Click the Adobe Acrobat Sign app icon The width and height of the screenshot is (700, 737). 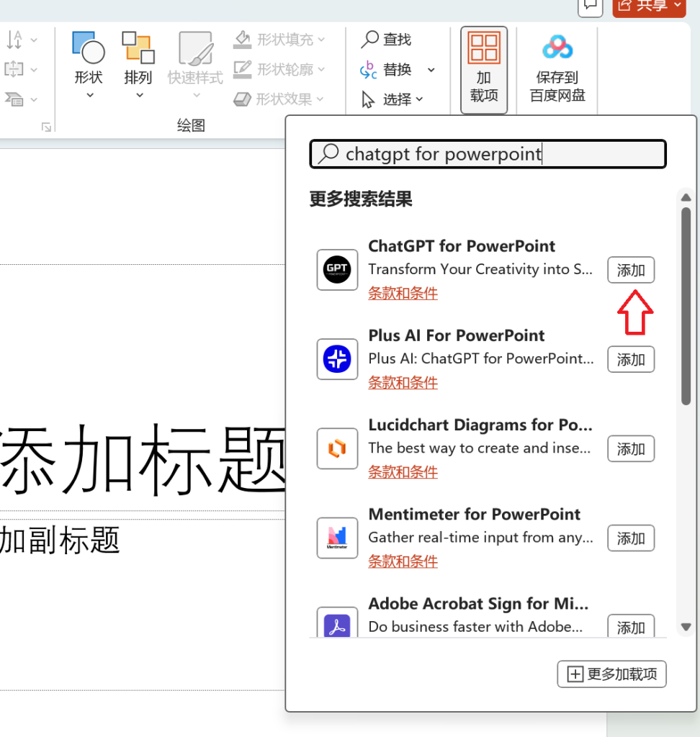coord(337,623)
